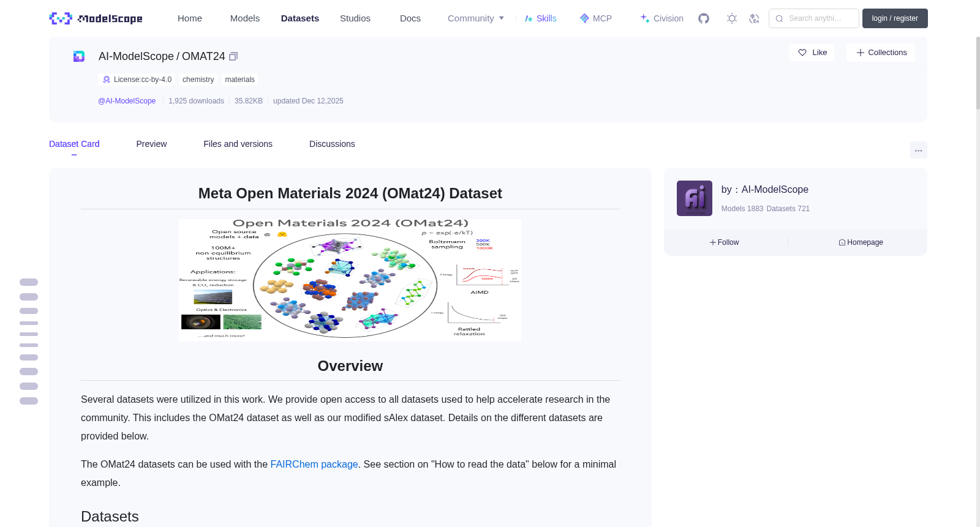Open the ModelScope logo homepage
Screen dimensions: 980x527
(x=96, y=18)
